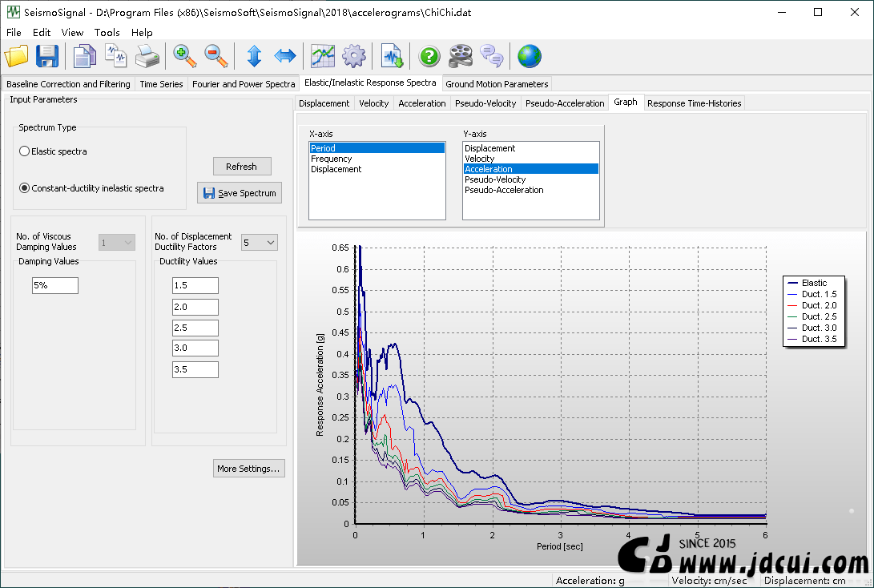This screenshot has height=588, width=874.
Task: Click the 1.5 ductility value field
Action: pyautogui.click(x=195, y=285)
